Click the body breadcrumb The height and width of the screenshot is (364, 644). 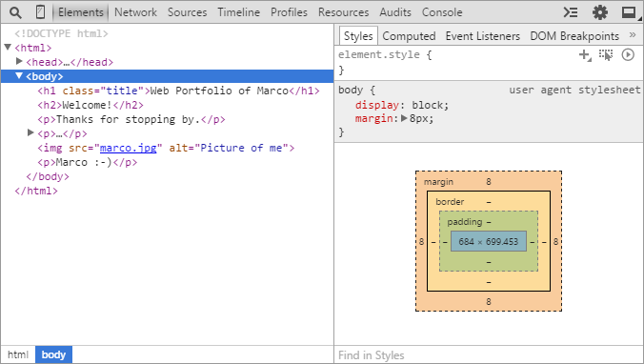tap(53, 354)
